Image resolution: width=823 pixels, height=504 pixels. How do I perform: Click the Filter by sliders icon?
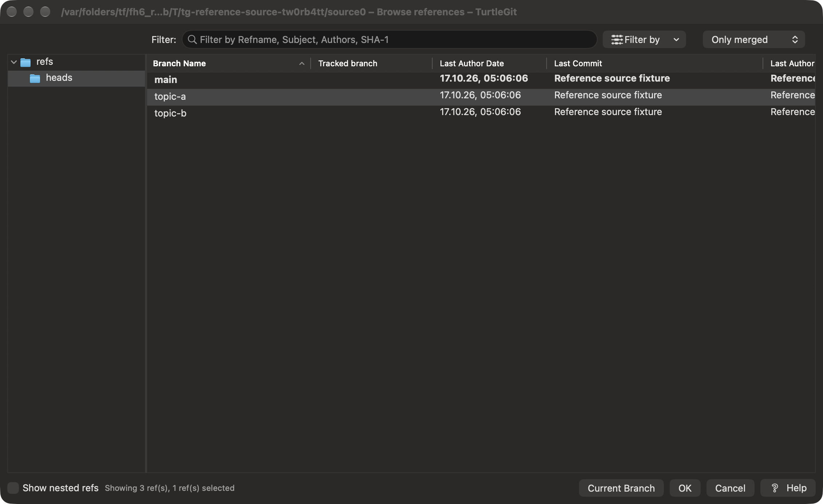tap(617, 40)
